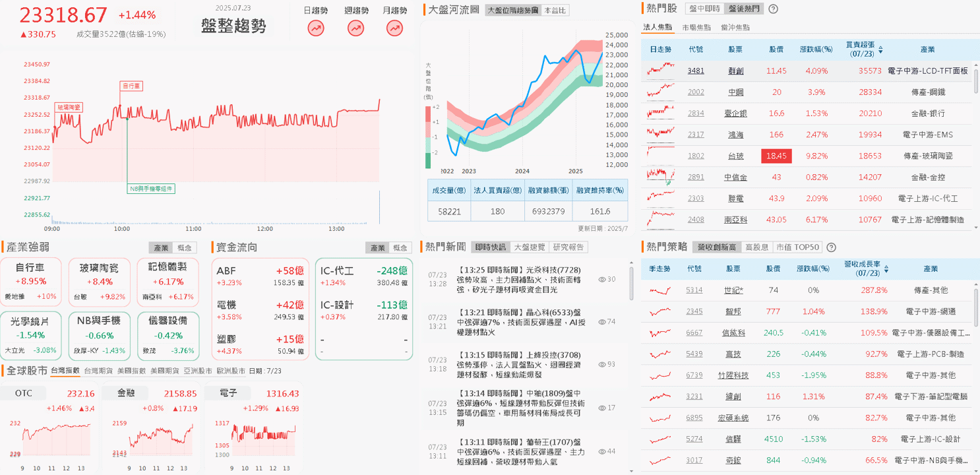Open the 竹陞科技 stock name link
The image size is (980, 475).
tap(733, 375)
